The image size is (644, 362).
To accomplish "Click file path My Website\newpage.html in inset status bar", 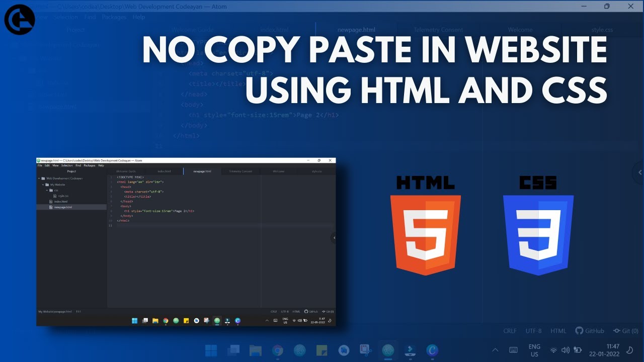I will point(55,312).
